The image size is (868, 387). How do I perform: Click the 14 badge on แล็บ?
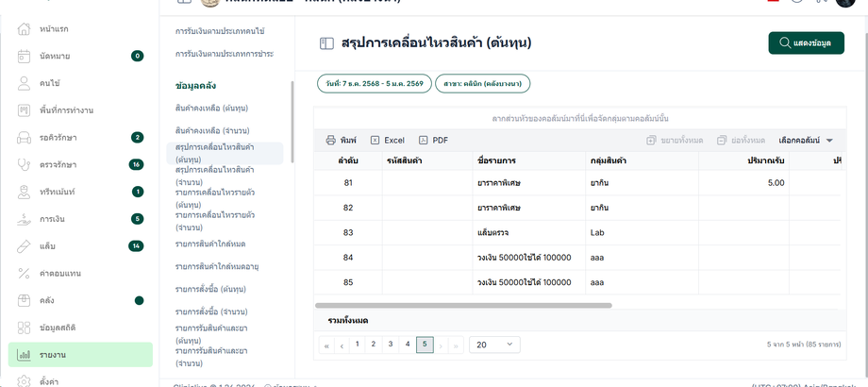pyautogui.click(x=136, y=245)
